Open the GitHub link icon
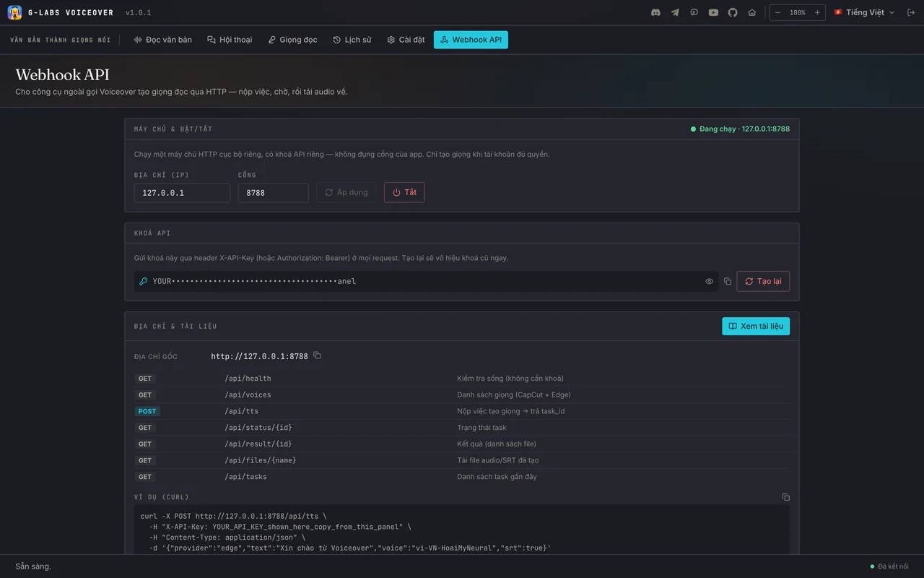The height and width of the screenshot is (578, 924). (733, 12)
